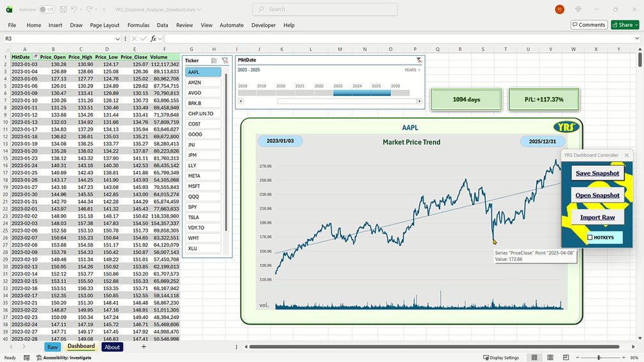
Task: Click the Save icon in title bar
Action: coord(63,9)
